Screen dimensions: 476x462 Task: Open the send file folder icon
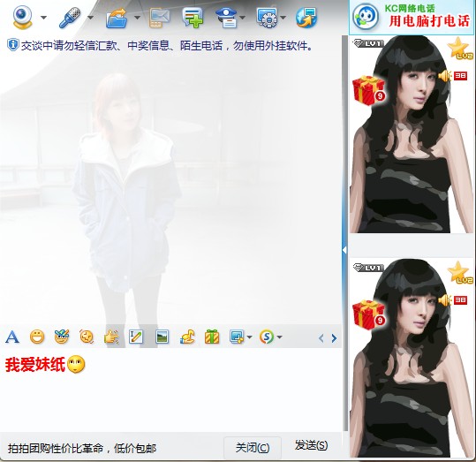tap(117, 19)
